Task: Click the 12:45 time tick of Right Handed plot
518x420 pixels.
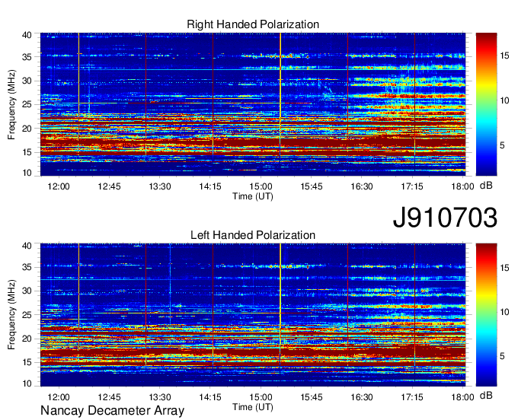Action: (110, 186)
